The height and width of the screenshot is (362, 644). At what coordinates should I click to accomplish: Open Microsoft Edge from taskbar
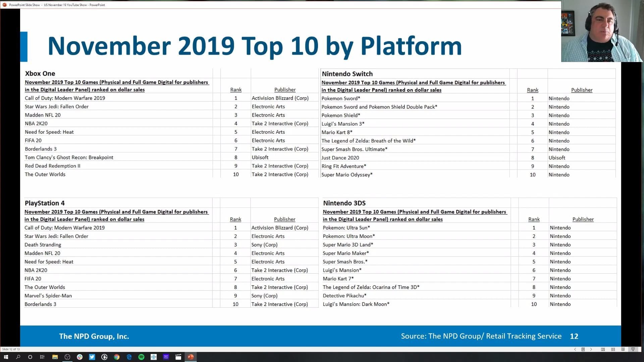pos(129,357)
